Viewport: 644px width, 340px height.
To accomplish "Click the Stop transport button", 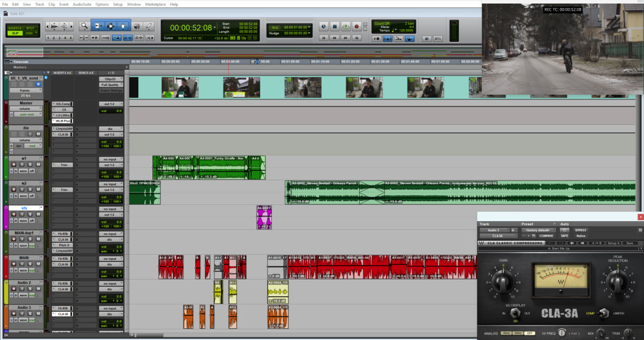I will tap(335, 26).
